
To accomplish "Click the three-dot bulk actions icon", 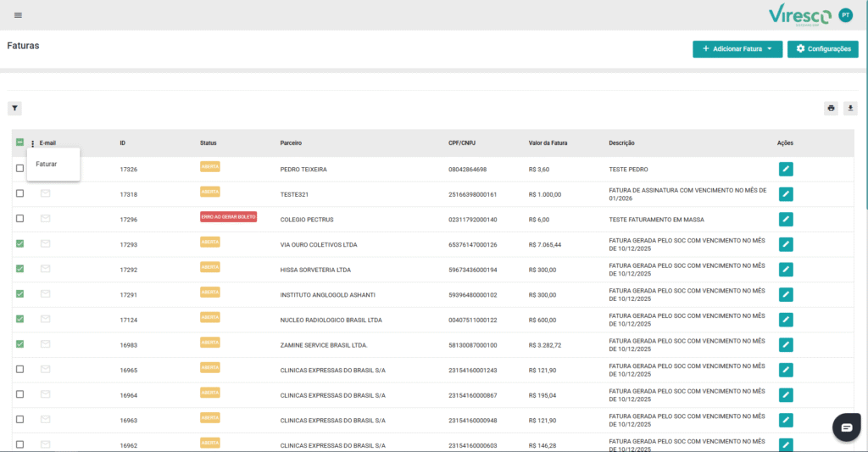I will (32, 143).
